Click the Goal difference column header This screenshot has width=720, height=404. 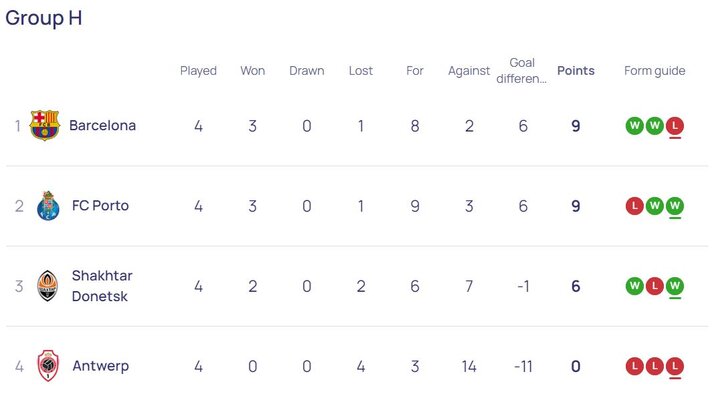[522, 71]
